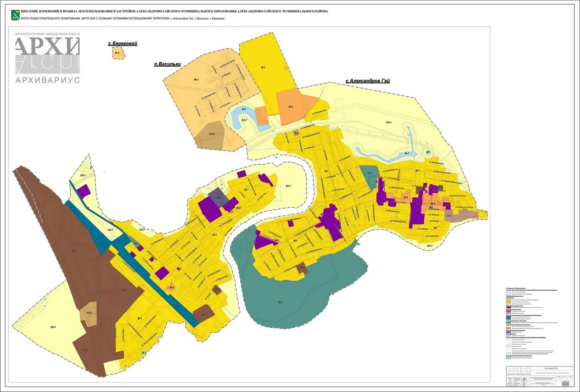Image resolution: width=580 pixels, height=392 pixels.
Task: Click the Архивариус bureau logo at top left
Action: click(x=47, y=58)
